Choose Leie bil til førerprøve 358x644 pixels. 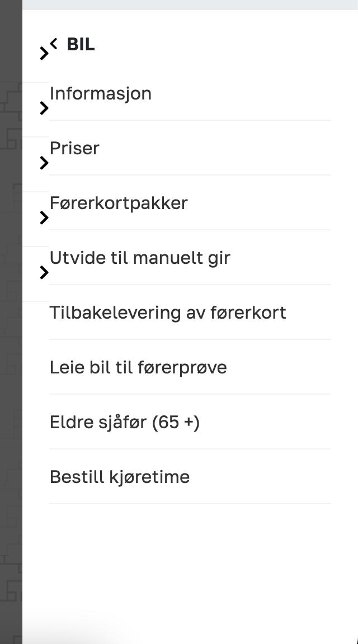click(138, 367)
